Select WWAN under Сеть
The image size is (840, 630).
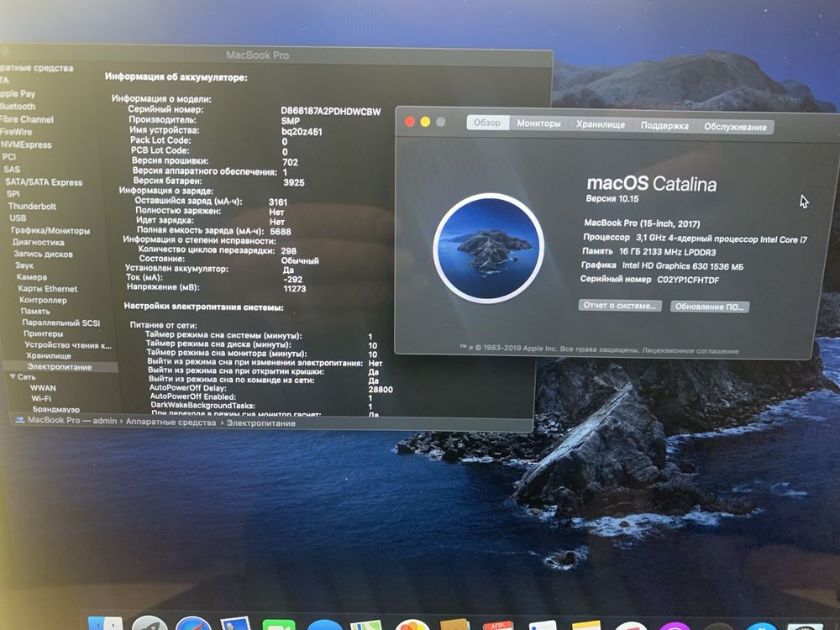43,387
